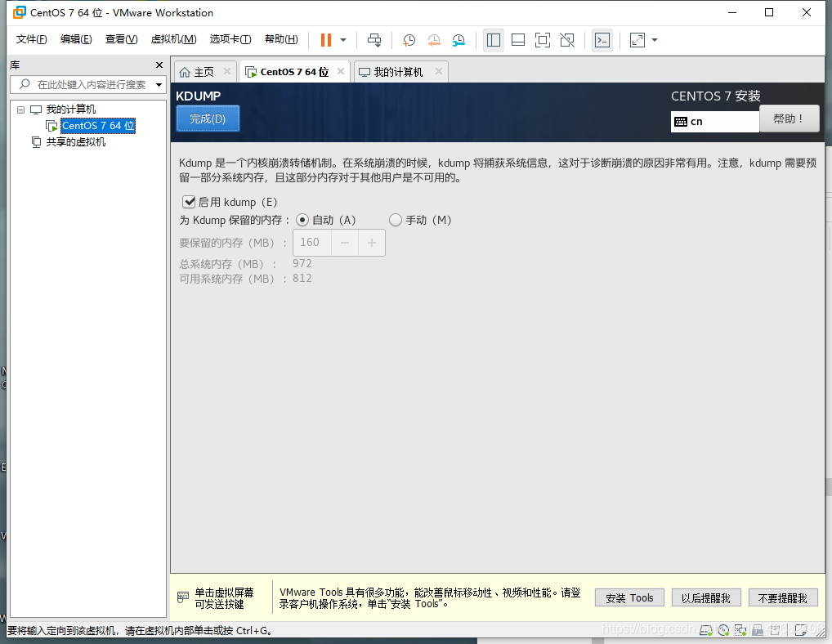
Task: Take a snapshot of this virtual machine
Action: point(409,40)
